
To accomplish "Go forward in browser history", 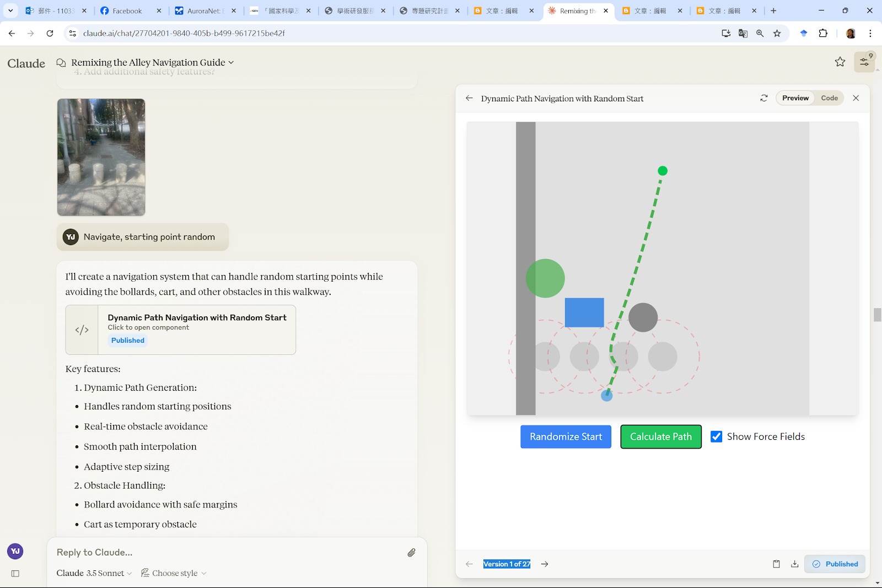I will [31, 33].
